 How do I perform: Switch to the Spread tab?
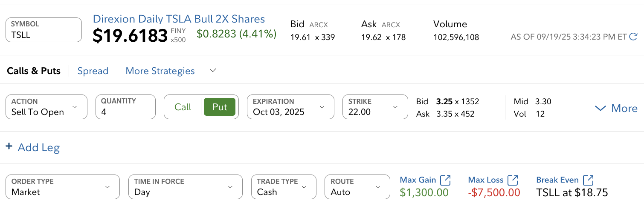coord(93,71)
